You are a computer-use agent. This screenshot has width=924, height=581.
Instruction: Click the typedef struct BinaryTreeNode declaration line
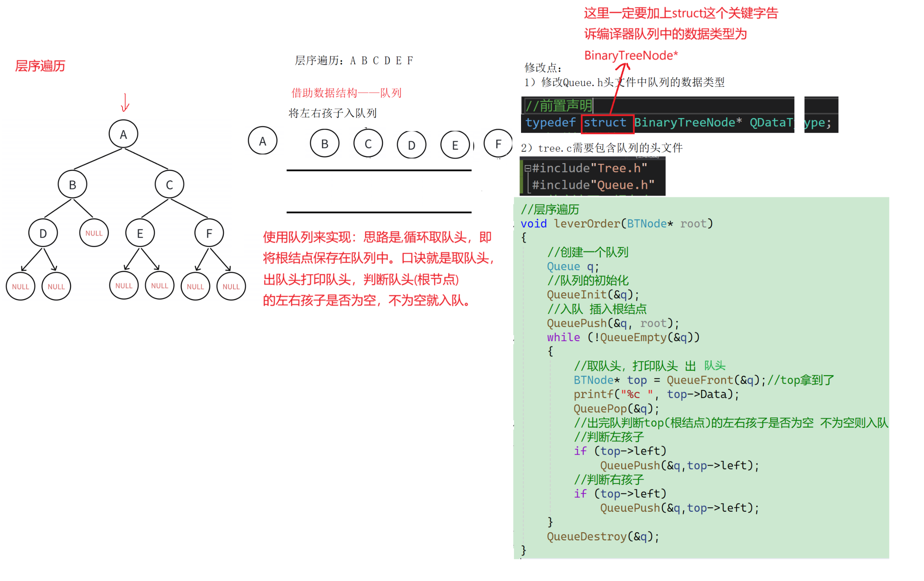(x=675, y=123)
